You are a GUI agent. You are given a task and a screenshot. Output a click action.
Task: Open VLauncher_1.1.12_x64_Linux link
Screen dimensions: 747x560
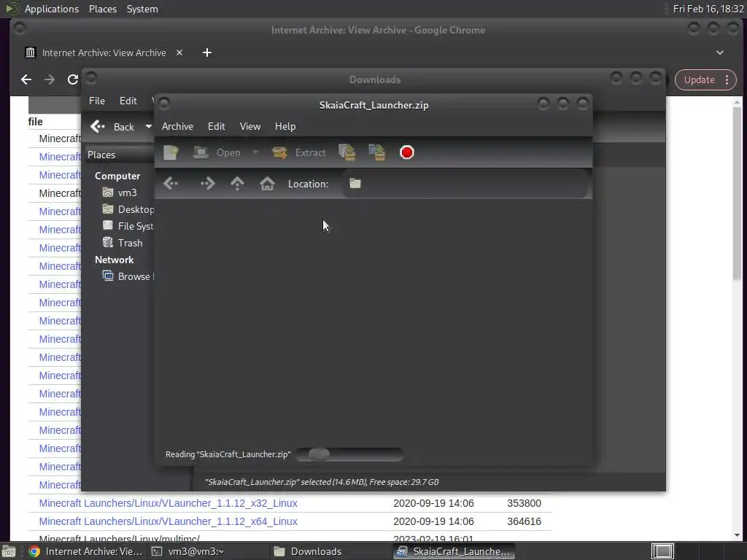pos(169,521)
